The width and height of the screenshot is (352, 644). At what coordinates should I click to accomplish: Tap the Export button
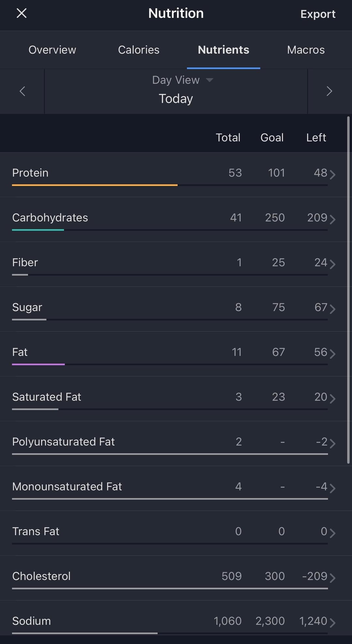click(x=318, y=14)
